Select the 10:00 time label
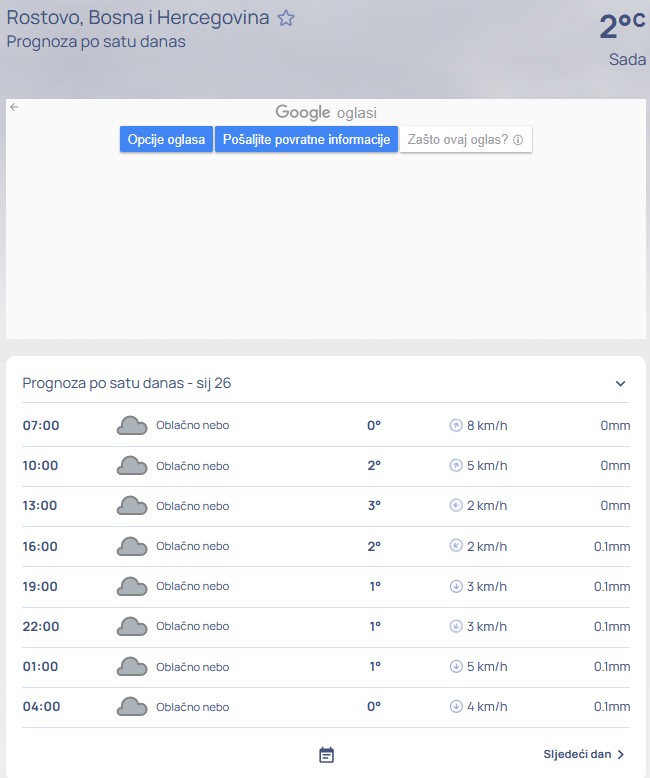Screen dimensions: 650x778 point(40,465)
